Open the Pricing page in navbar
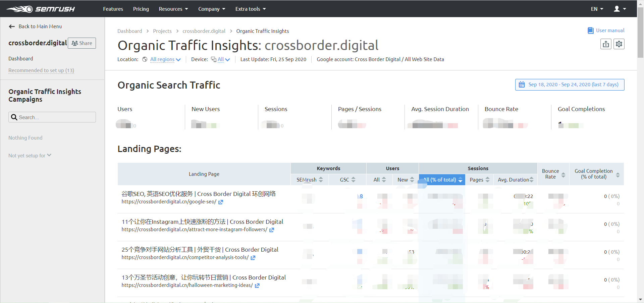Viewport: 644px width, 303px height. 141,9
